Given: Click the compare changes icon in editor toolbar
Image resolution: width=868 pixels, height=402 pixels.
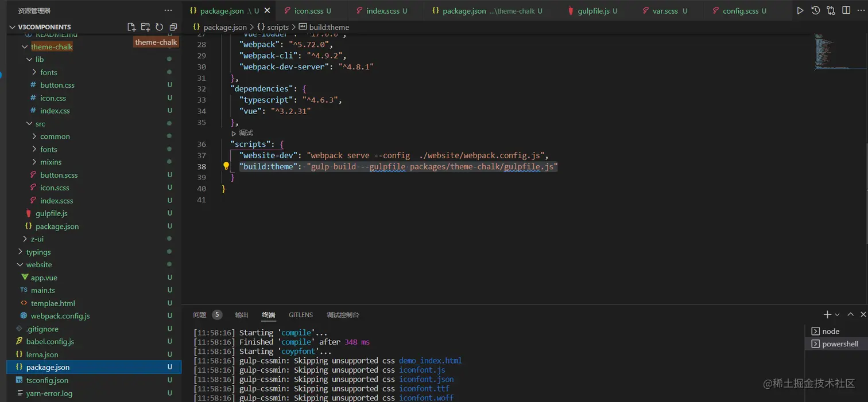Looking at the screenshot, I should (x=831, y=10).
